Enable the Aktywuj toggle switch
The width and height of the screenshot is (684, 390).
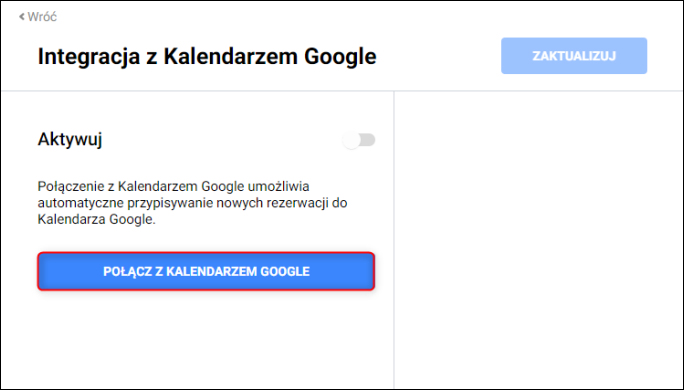[359, 140]
